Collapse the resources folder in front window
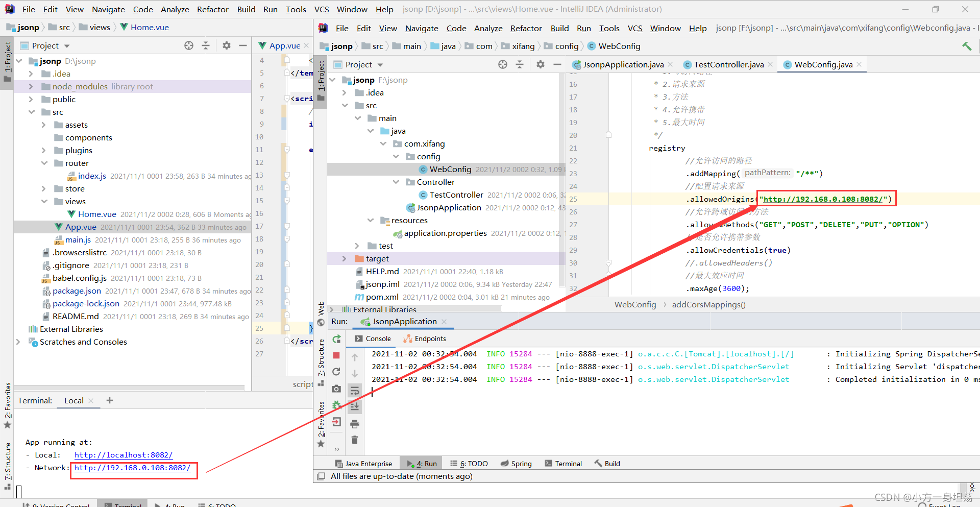This screenshot has width=980, height=507. click(x=371, y=220)
